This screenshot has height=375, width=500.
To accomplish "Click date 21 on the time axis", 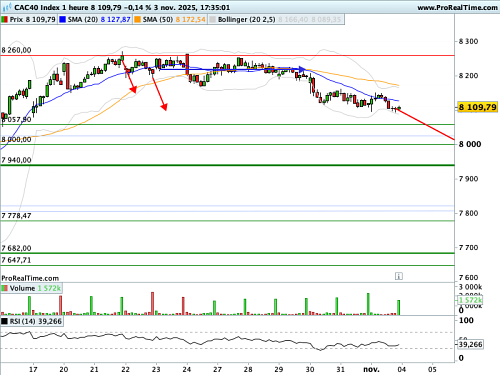I will click(94, 369).
